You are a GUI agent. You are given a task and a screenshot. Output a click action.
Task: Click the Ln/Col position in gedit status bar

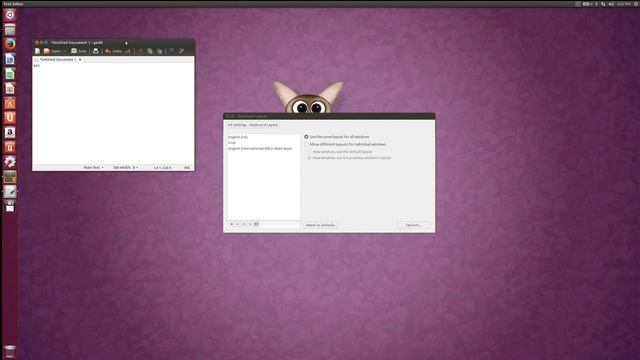point(162,168)
